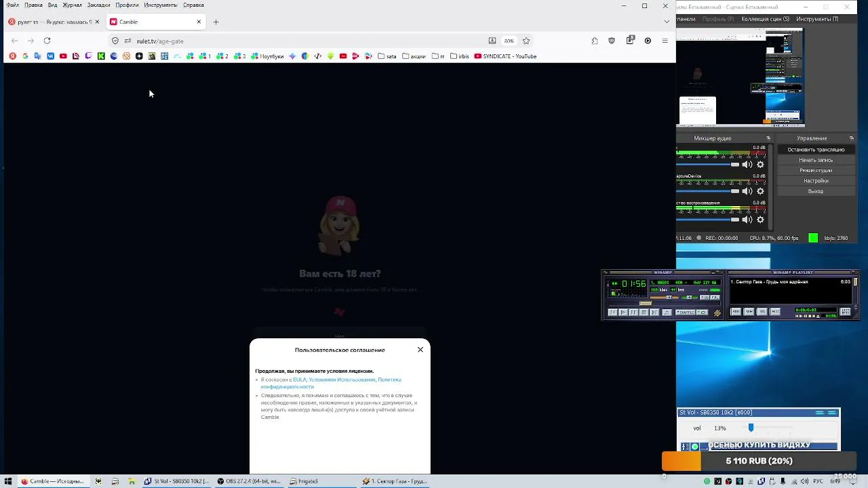Mute the playback device audio channel
Image resolution: width=868 pixels, height=488 pixels.
coord(747,220)
